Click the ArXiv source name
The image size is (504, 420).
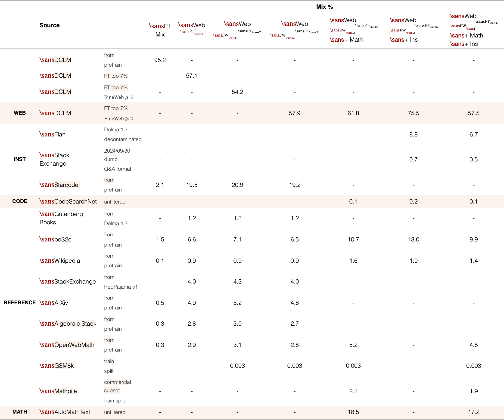click(x=53, y=303)
